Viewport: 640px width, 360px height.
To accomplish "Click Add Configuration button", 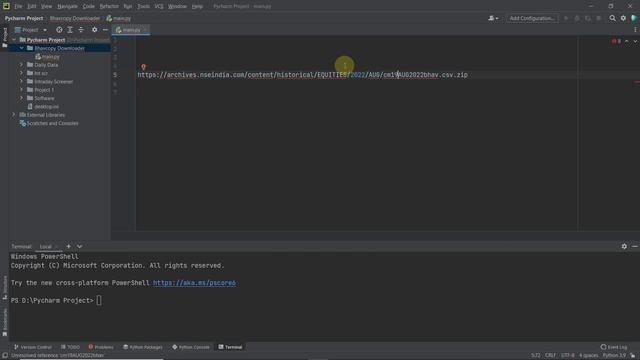I will coord(532,18).
